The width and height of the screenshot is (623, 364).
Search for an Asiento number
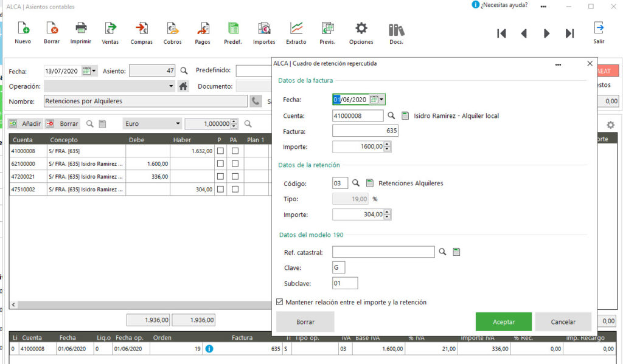[184, 70]
